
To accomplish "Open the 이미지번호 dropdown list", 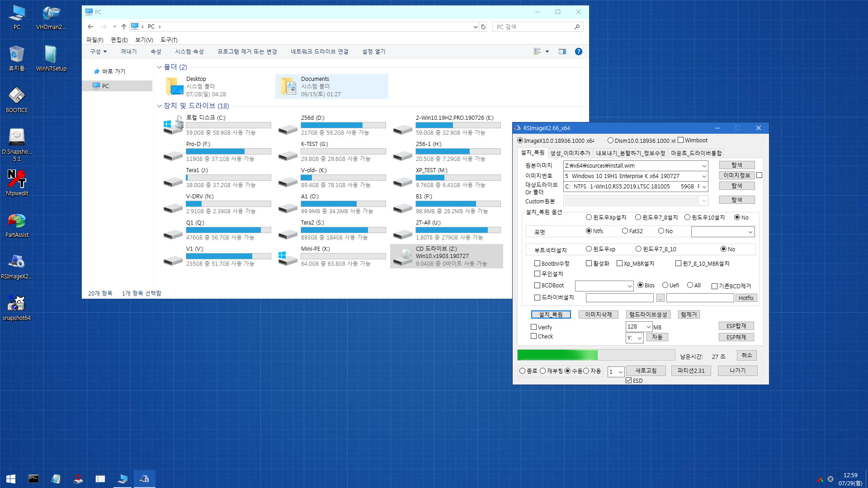I will [x=704, y=176].
